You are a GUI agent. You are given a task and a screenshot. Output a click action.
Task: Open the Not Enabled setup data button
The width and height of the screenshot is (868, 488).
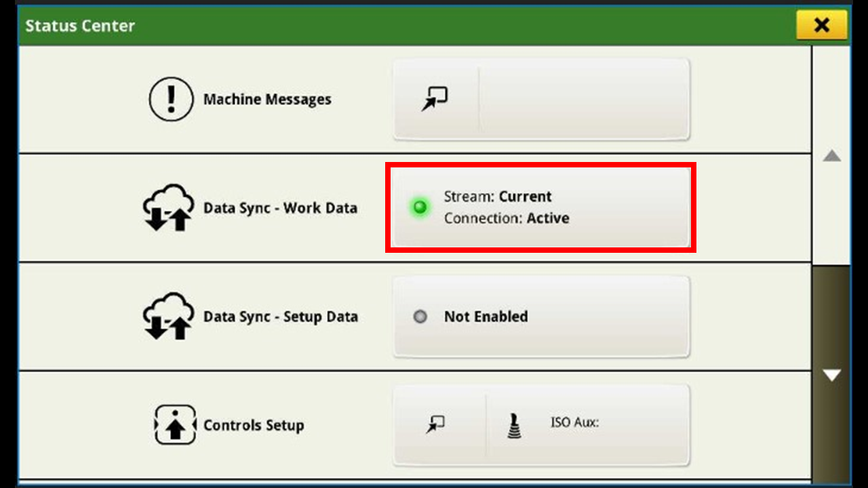coord(541,316)
